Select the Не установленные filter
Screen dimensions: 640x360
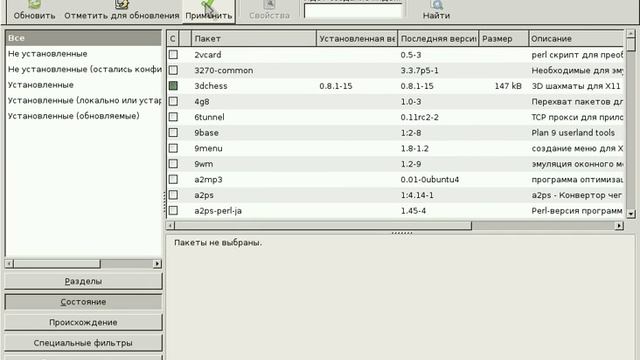pyautogui.click(x=83, y=53)
